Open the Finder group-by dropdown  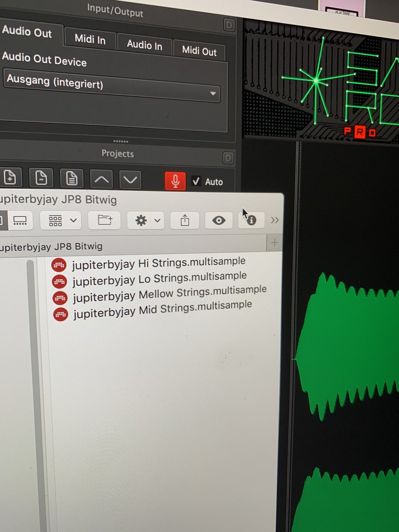(x=61, y=220)
